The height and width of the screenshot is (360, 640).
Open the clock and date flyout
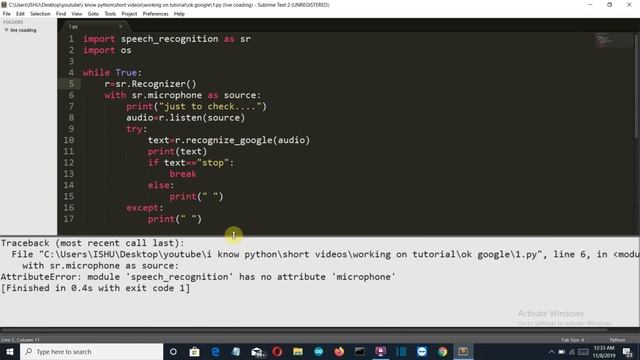point(604,352)
